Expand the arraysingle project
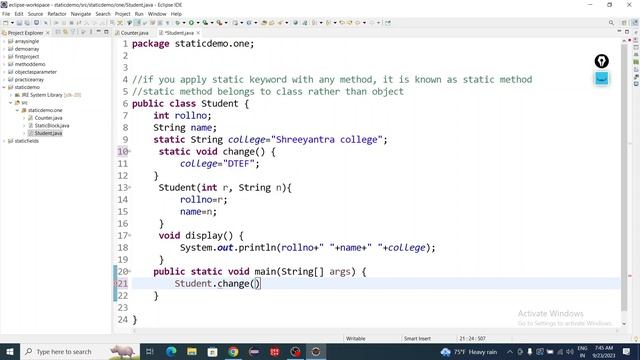Screen dimensions: 640x360 [x=4, y=41]
